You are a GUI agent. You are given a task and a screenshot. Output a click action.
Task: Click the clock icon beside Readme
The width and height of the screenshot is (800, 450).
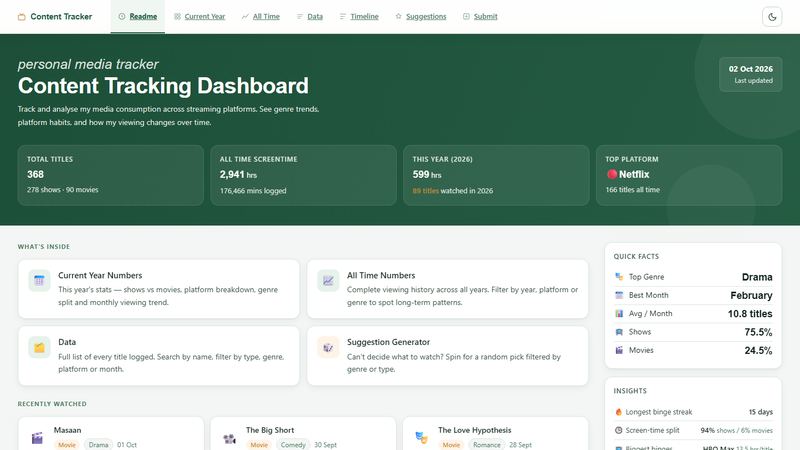coord(122,16)
